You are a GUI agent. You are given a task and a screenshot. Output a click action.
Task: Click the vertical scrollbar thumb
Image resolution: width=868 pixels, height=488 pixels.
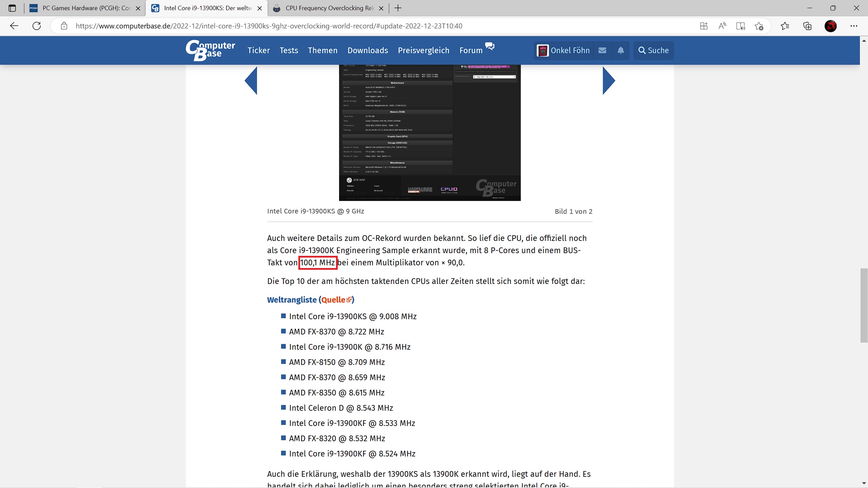[864, 305]
